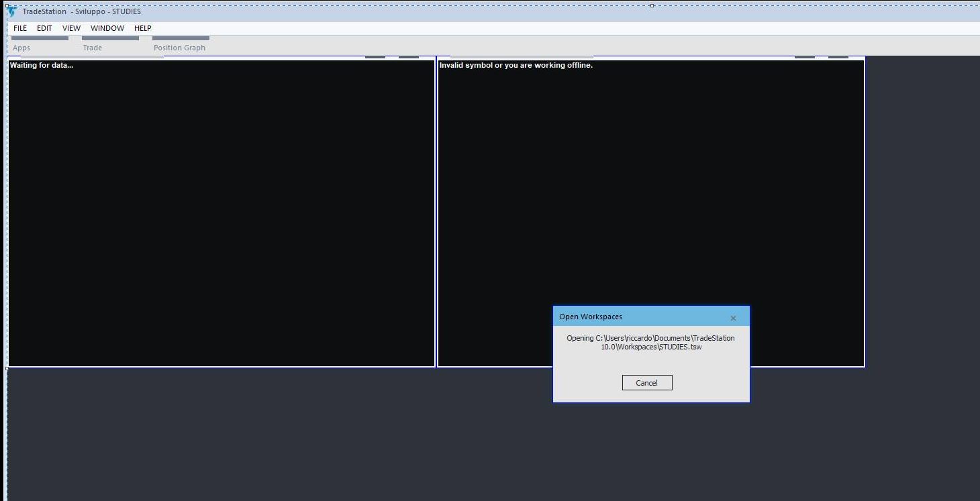Open the HELP menu
Image resolution: width=980 pixels, height=501 pixels.
[143, 28]
